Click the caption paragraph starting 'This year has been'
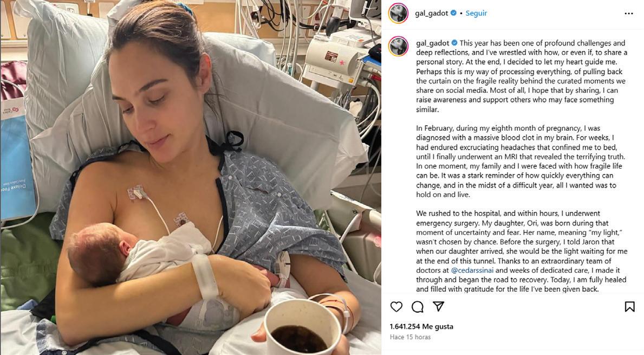The width and height of the screenshot is (644, 355). click(522, 76)
